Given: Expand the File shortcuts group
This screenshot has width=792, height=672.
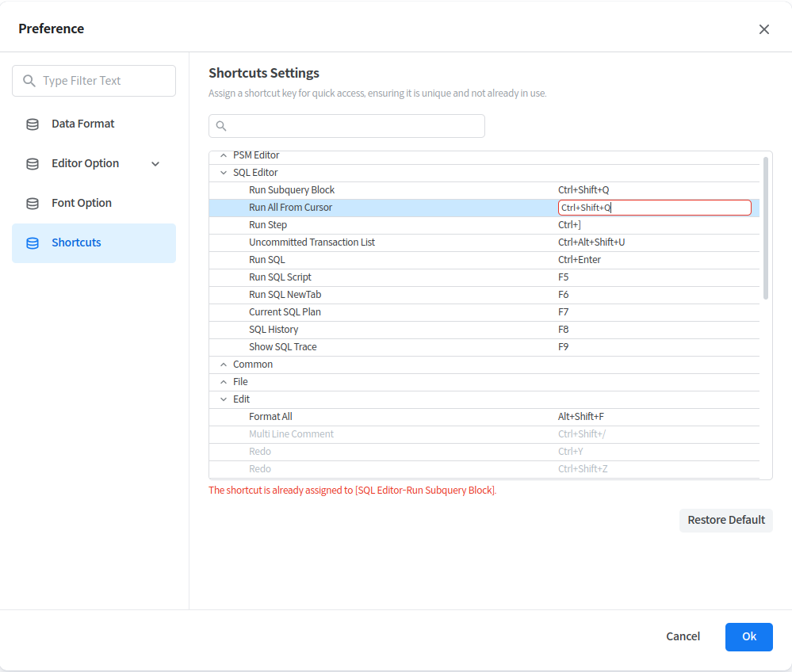Looking at the screenshot, I should (223, 382).
